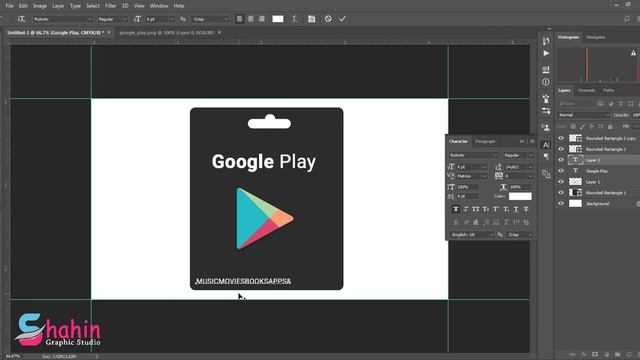Toggle Subscript in Character panel
The height and width of the screenshot is (360, 640).
point(506,209)
